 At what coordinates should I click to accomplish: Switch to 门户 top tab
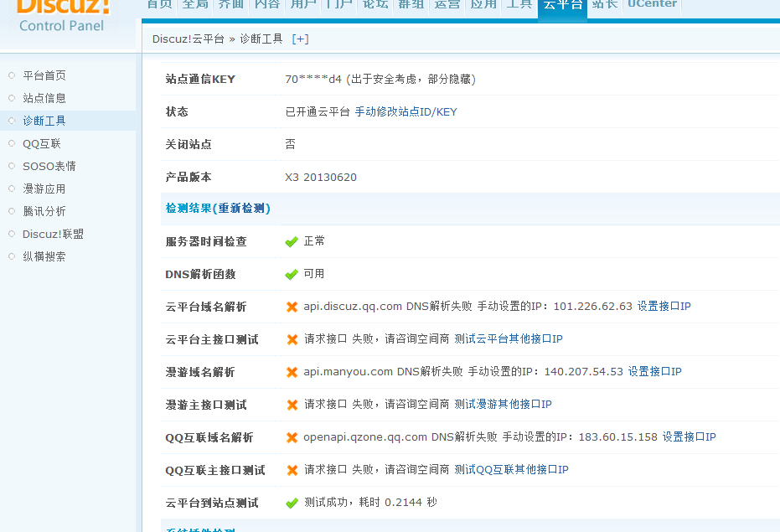tap(339, 6)
